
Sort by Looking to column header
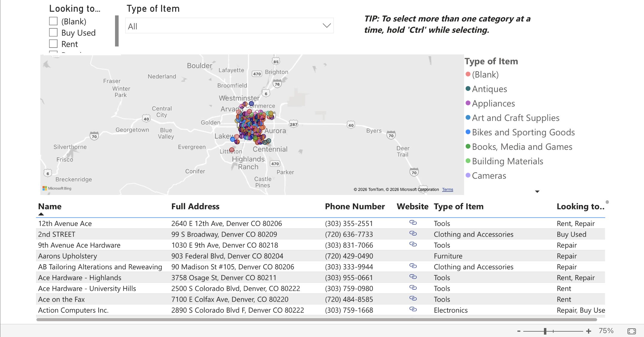580,207
